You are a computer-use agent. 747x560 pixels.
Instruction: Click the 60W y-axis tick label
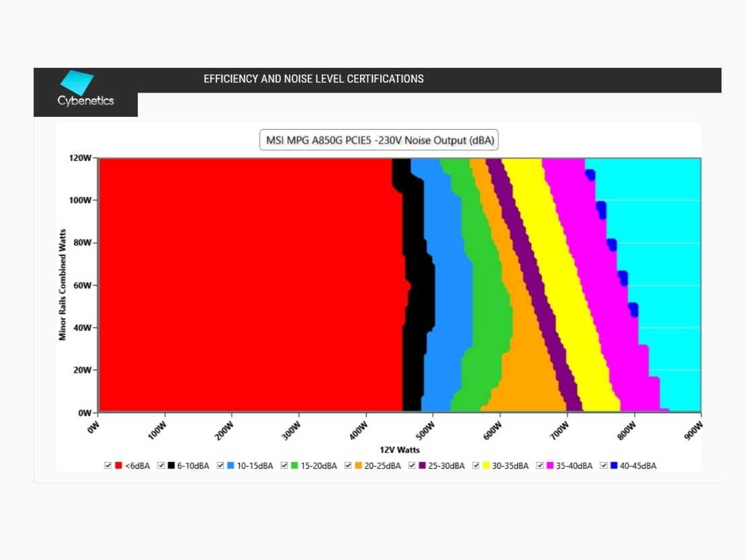coord(83,285)
